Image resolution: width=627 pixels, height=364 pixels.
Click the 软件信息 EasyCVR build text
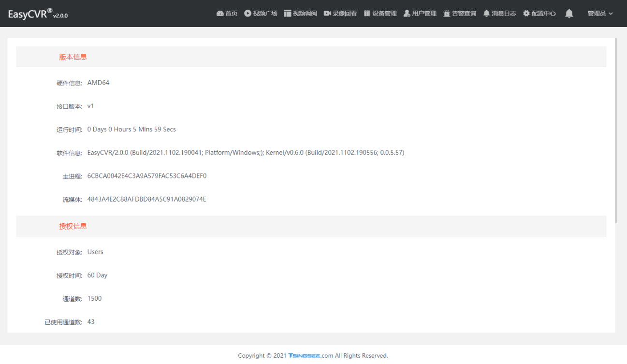[246, 153]
